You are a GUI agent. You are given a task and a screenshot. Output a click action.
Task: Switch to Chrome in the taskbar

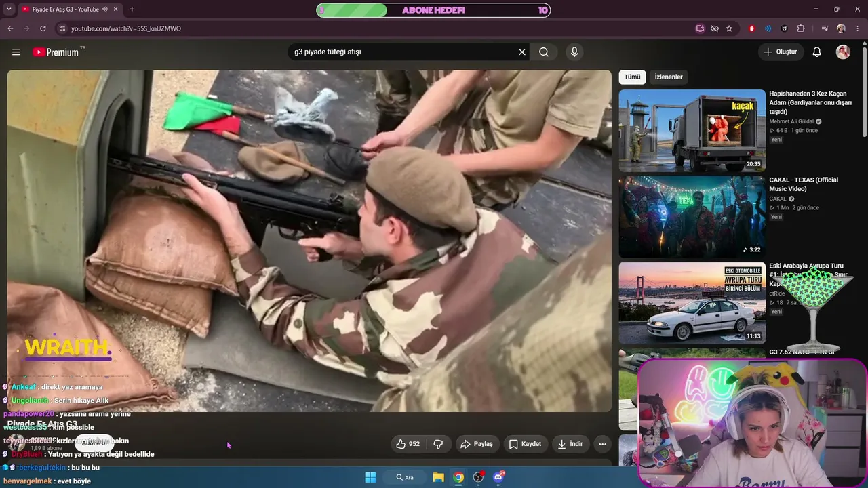click(x=458, y=477)
